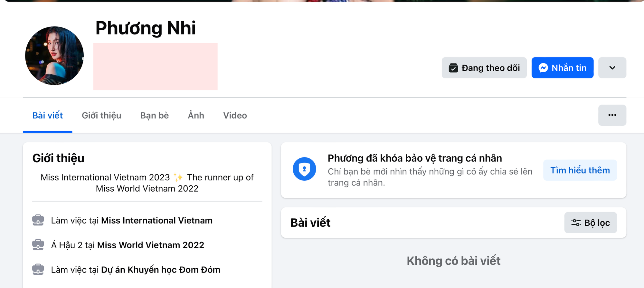The image size is (644, 288).
Task: Select the Video tab
Action: click(x=235, y=115)
